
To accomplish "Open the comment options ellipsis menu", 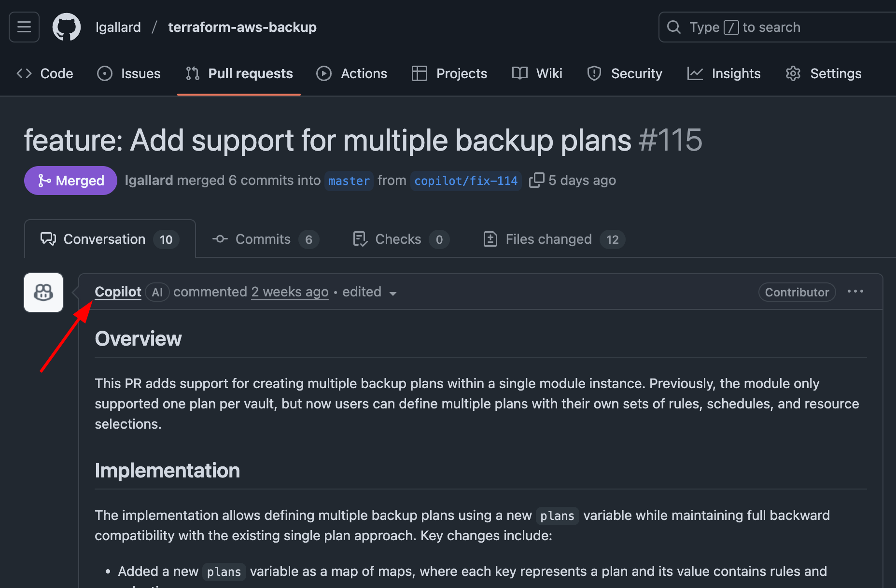I will [x=855, y=292].
